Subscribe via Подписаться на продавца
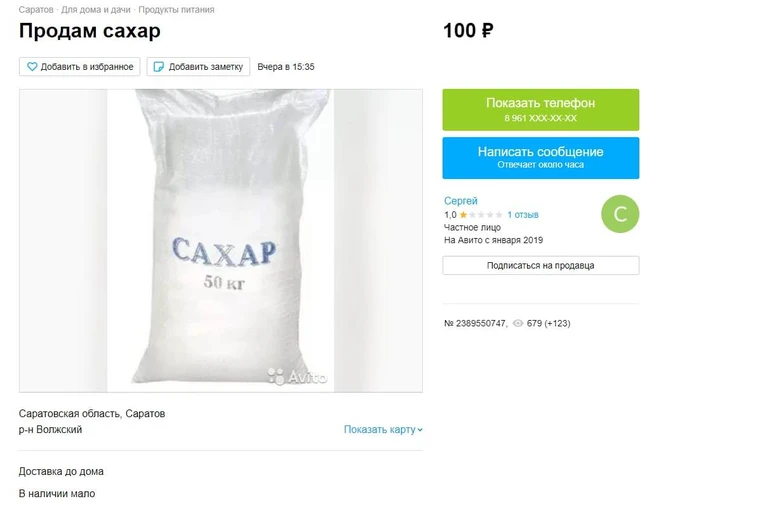The height and width of the screenshot is (513, 767). pyautogui.click(x=541, y=266)
